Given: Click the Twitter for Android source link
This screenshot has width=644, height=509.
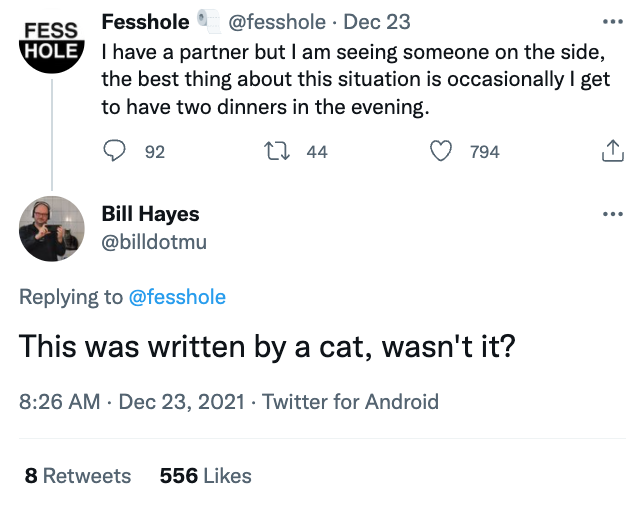Looking at the screenshot, I should pos(350,402).
